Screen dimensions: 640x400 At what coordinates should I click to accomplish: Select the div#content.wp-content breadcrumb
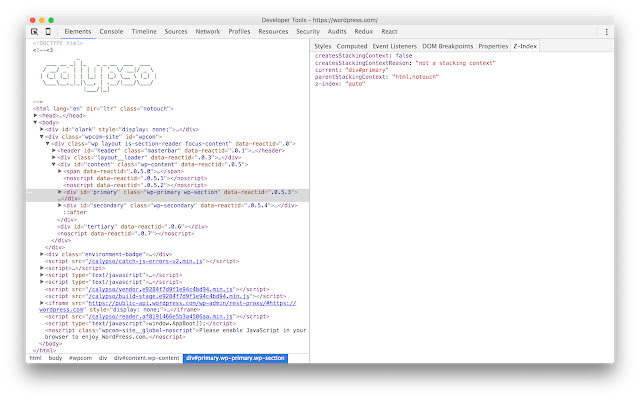point(145,357)
